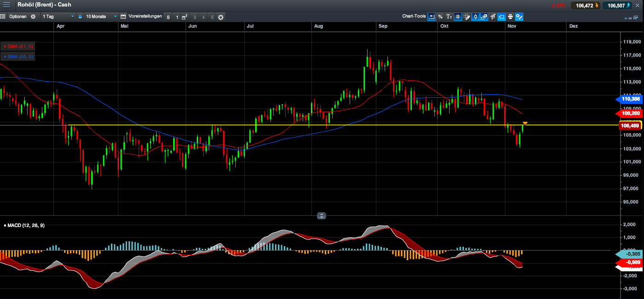Click the print chart icon
This screenshot has height=299, width=644.
510,17
